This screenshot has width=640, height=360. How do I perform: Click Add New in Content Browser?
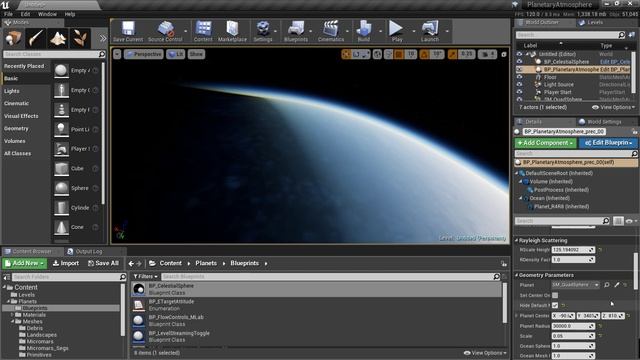(x=24, y=263)
